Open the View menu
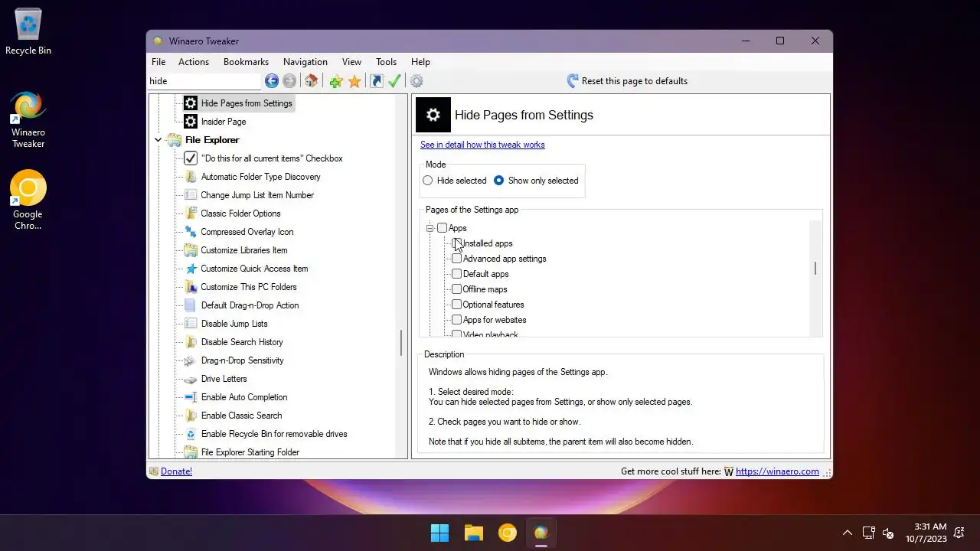This screenshot has width=980, height=551. 351,62
